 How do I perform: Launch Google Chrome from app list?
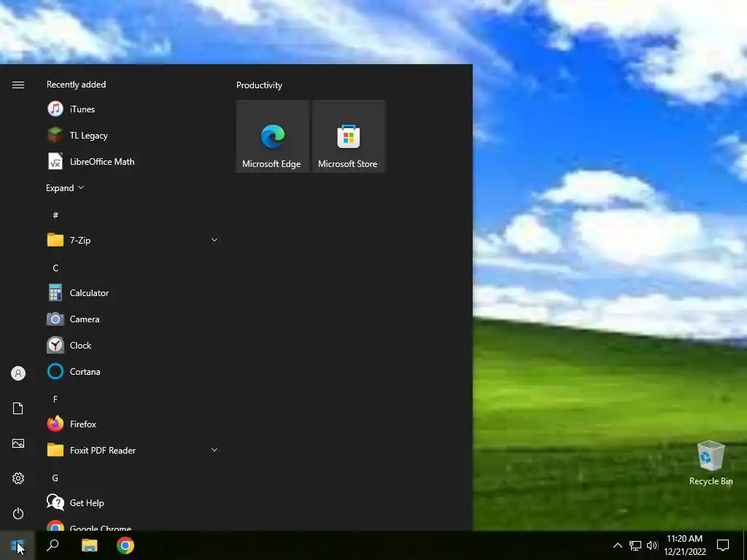[133, 525]
